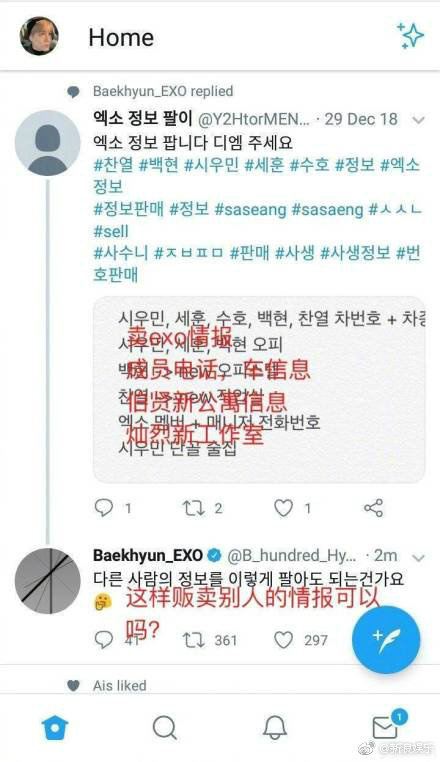This screenshot has width=440, height=762.
Task: Open the attached image with Korean list
Action: point(259,389)
